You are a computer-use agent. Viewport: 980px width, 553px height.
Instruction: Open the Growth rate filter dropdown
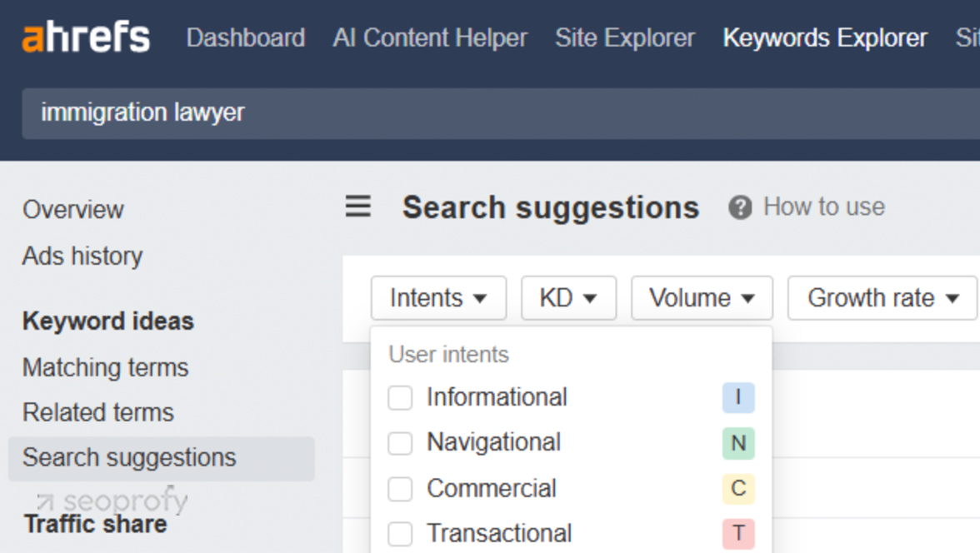[x=882, y=298]
